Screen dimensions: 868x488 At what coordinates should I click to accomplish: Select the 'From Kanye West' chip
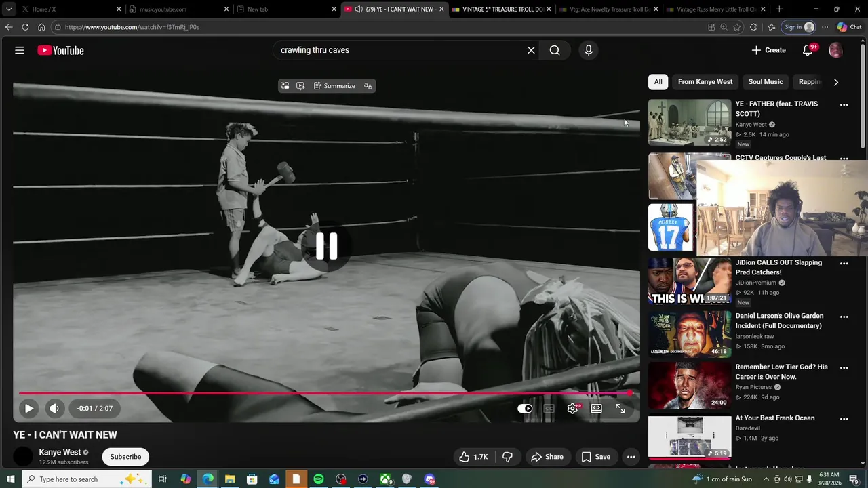(705, 82)
